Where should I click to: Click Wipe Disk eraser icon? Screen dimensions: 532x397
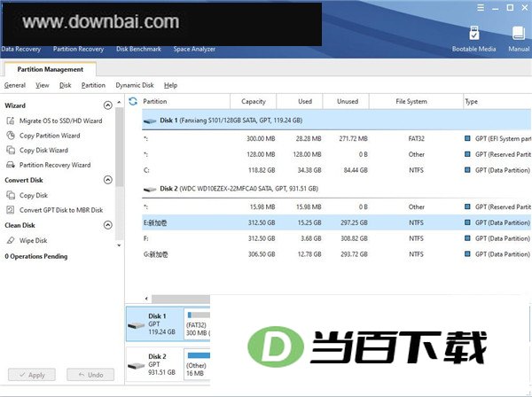click(x=11, y=240)
